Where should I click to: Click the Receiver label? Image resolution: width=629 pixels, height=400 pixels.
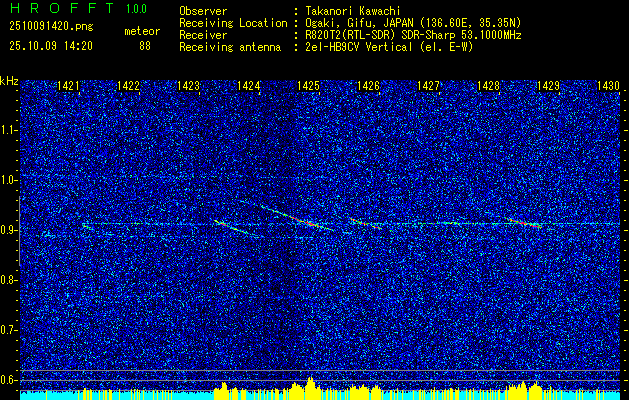203,35
